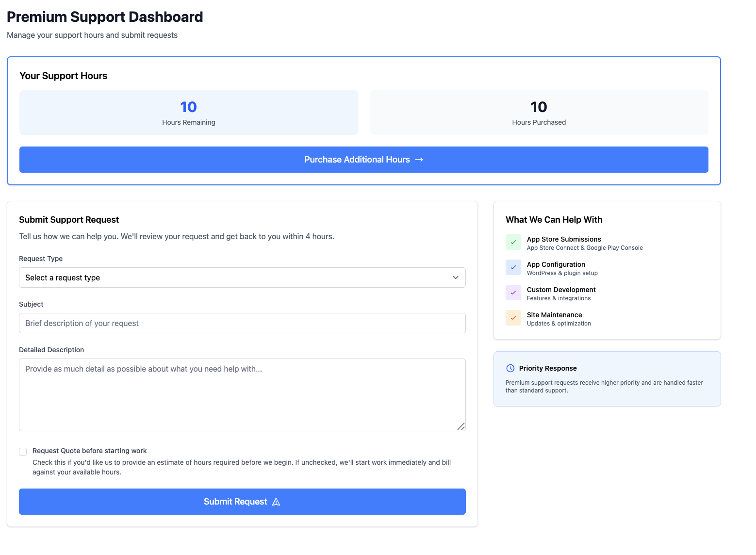Click the chevron in the request type selector
Image resolution: width=756 pixels, height=555 pixels.
pos(456,277)
